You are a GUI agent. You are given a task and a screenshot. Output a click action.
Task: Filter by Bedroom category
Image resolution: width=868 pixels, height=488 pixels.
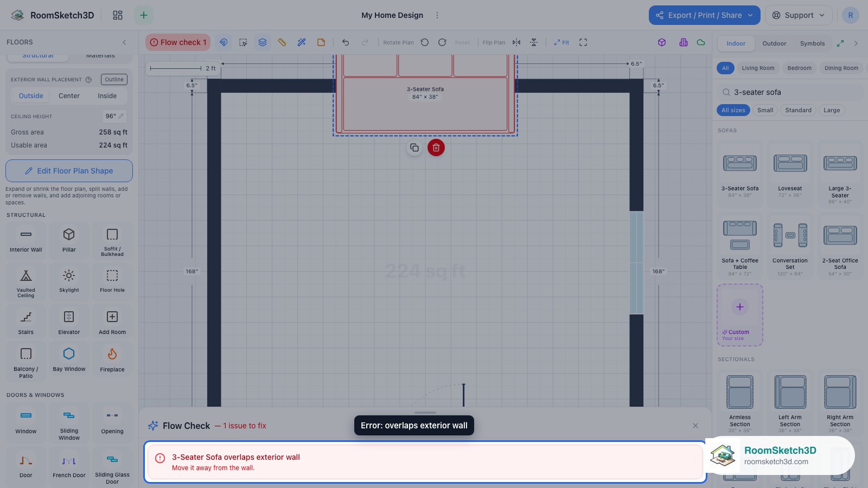pyautogui.click(x=799, y=68)
